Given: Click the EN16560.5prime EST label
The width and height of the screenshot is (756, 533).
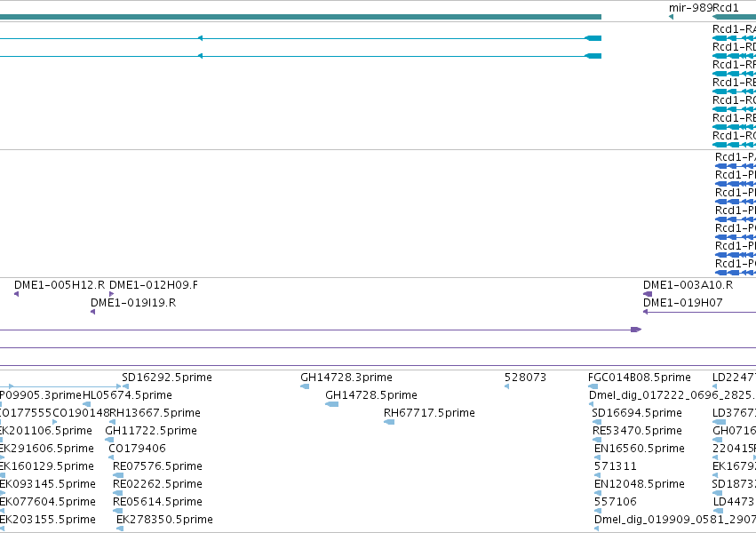Looking at the screenshot, I should tap(640, 449).
